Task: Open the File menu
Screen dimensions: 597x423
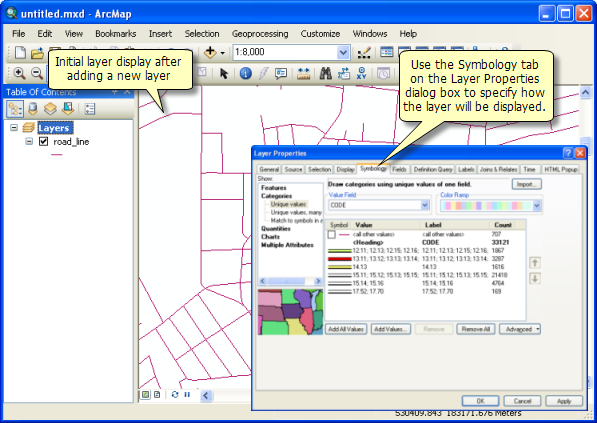Action: coord(19,34)
